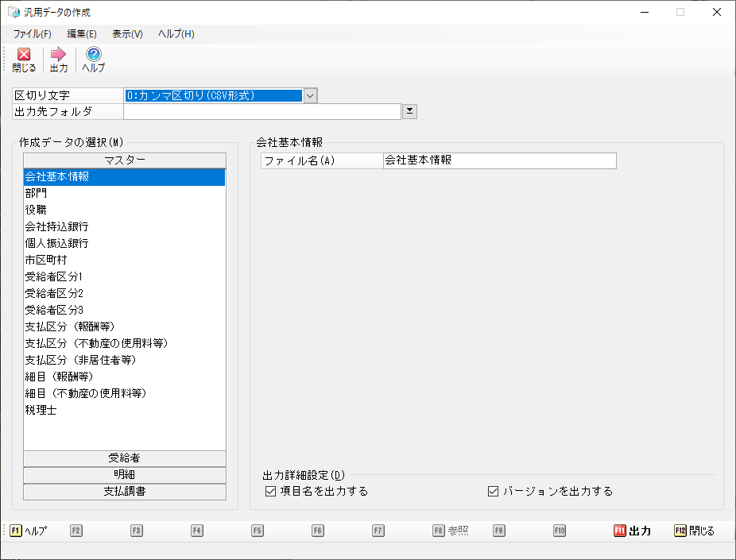736x560 pixels.
Task: Click the 出力 arrow toolbar icon
Action: (x=59, y=56)
